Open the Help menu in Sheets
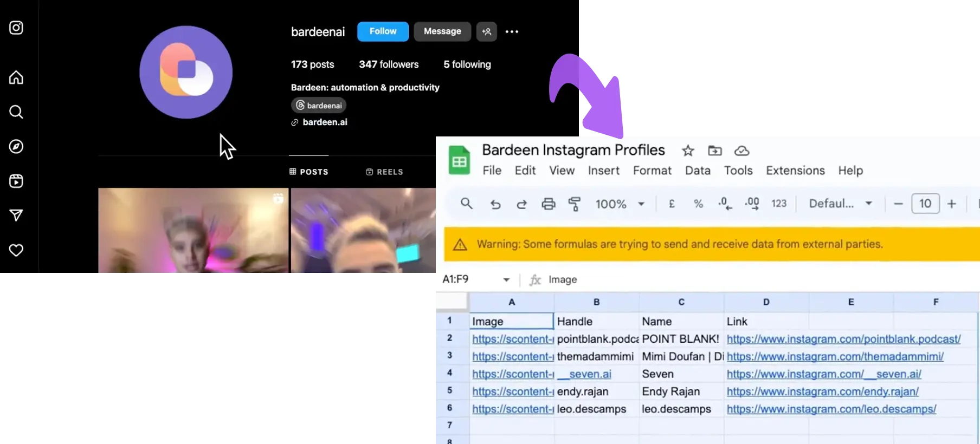980x444 pixels. click(850, 171)
